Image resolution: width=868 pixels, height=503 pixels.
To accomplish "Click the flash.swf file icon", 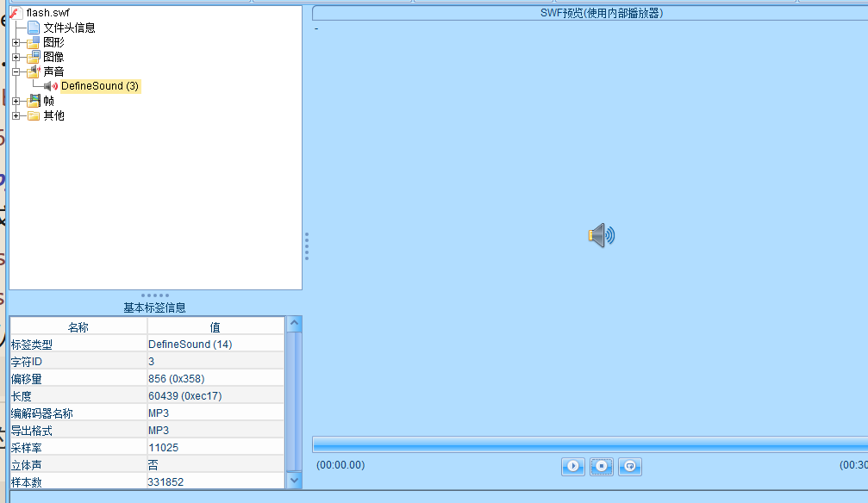I will (x=16, y=13).
